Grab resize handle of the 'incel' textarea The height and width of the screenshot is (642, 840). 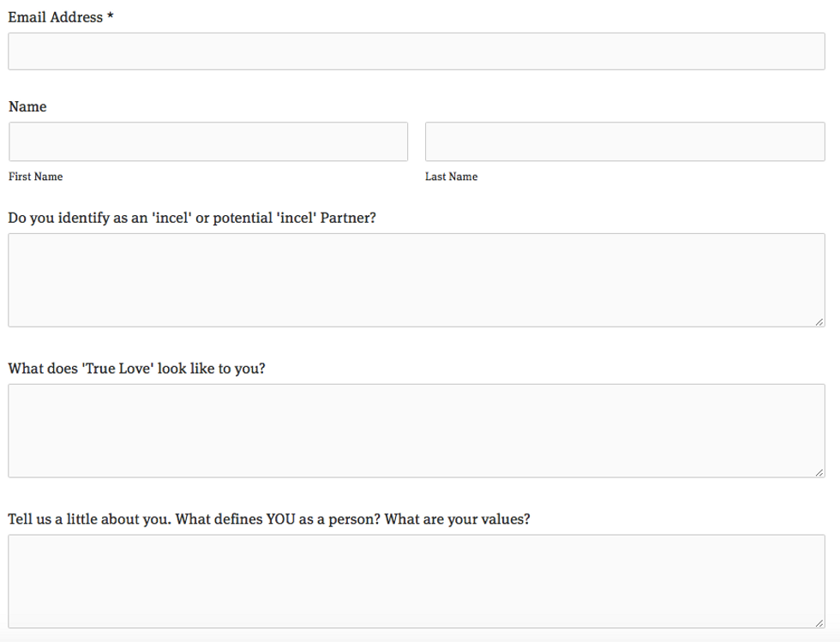820,321
